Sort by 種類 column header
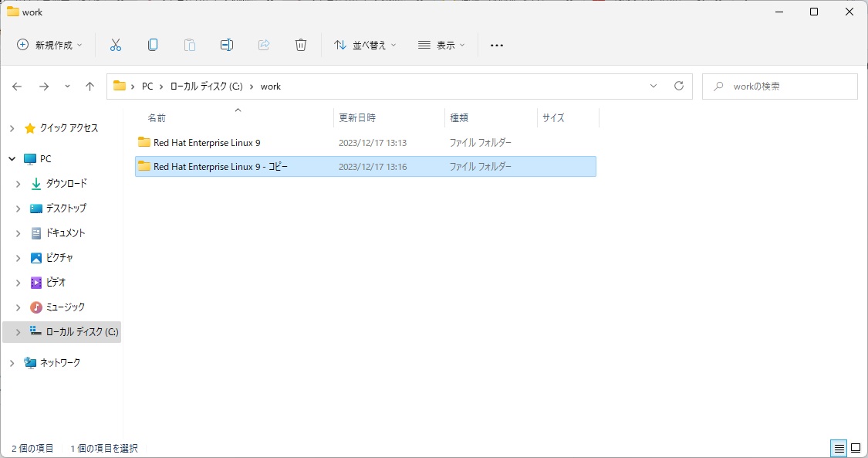The height and width of the screenshot is (458, 868). coord(459,117)
